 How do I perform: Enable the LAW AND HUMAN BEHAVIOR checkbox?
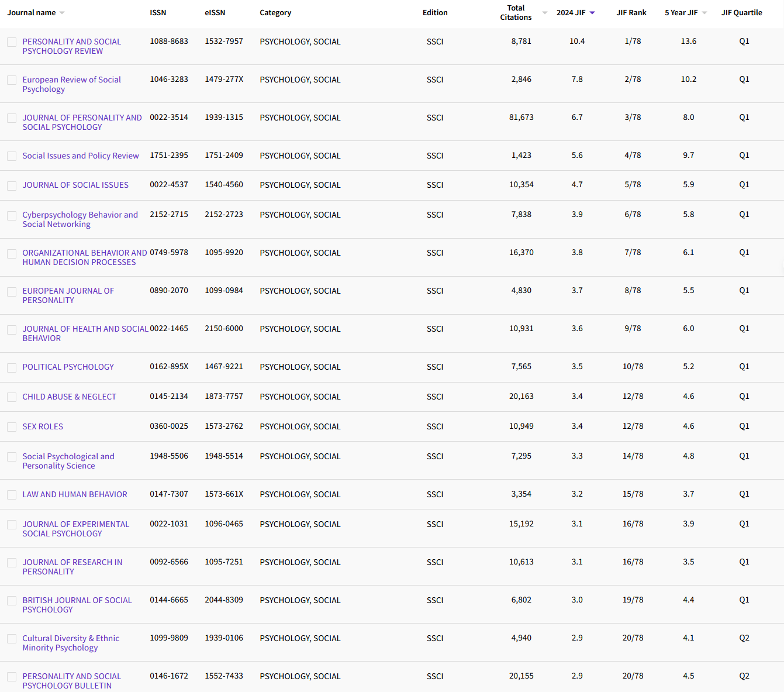(x=12, y=495)
